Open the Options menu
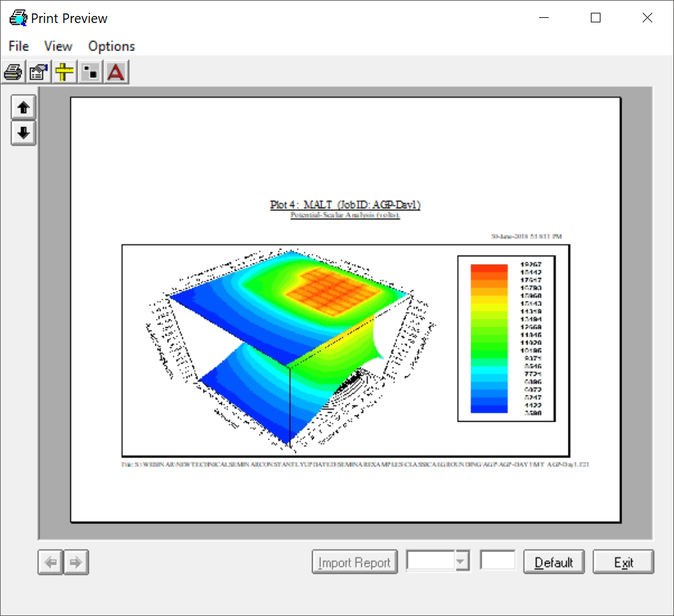 [x=111, y=46]
